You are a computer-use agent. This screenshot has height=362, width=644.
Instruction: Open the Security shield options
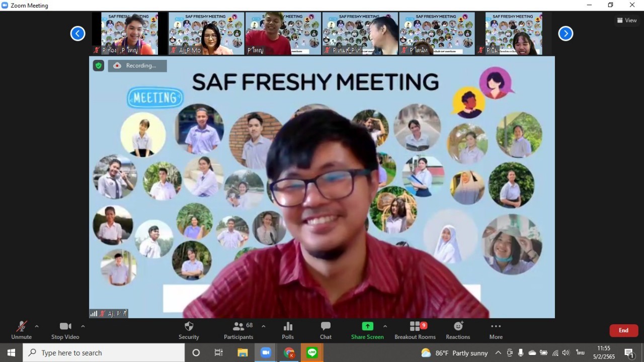click(189, 330)
